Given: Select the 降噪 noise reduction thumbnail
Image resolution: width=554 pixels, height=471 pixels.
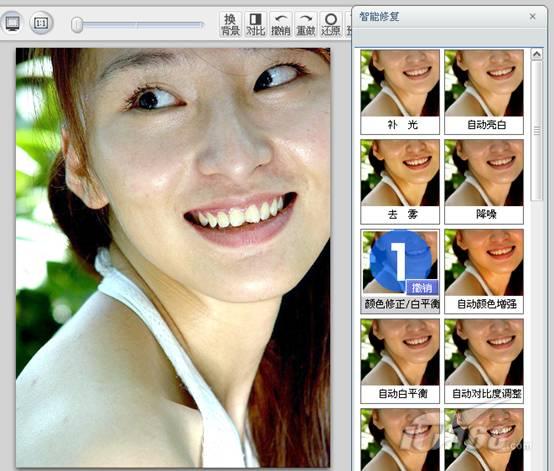Looking at the screenshot, I should click(x=484, y=182).
